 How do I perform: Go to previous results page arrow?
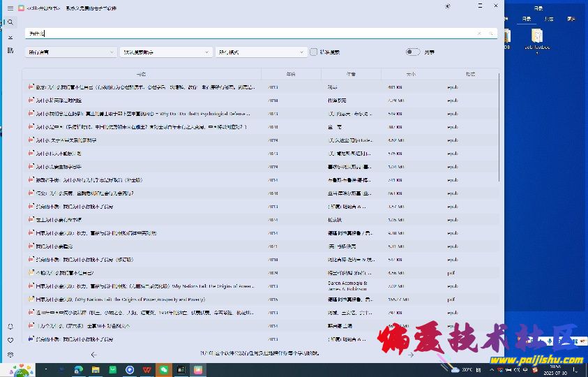(x=94, y=355)
